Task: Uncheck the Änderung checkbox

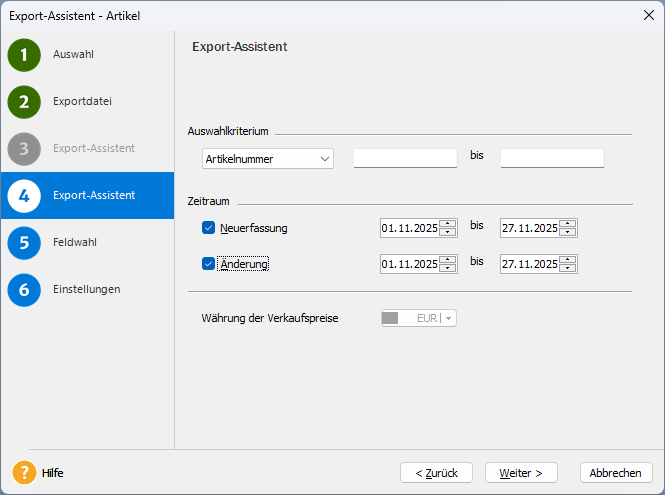Action: tap(209, 264)
